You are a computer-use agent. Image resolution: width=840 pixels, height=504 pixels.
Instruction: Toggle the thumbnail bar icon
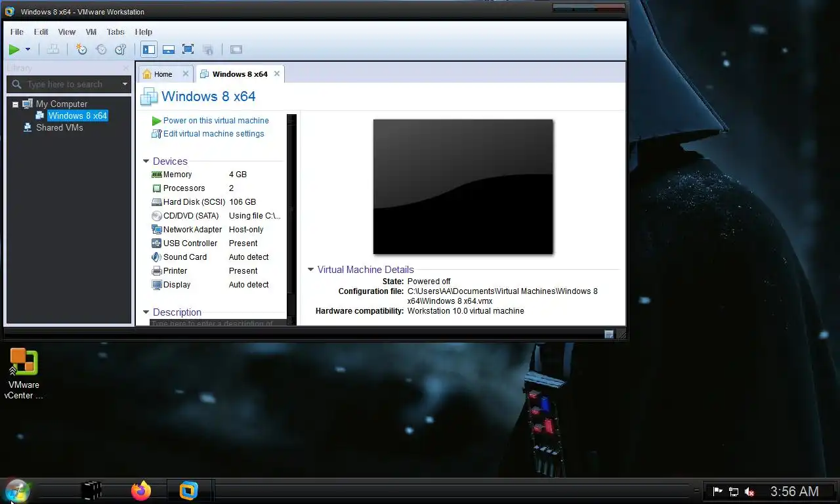click(x=169, y=49)
